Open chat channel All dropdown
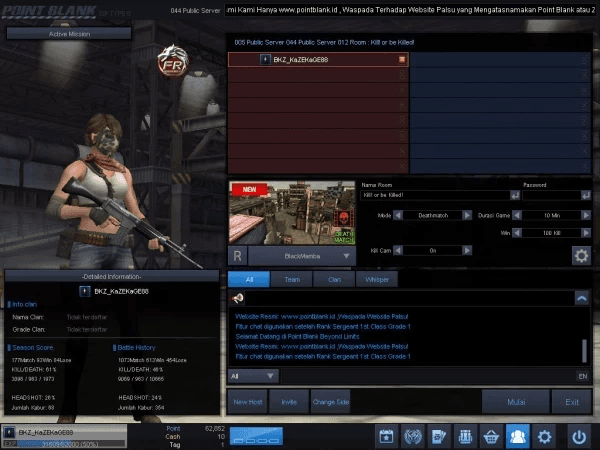 (253, 376)
